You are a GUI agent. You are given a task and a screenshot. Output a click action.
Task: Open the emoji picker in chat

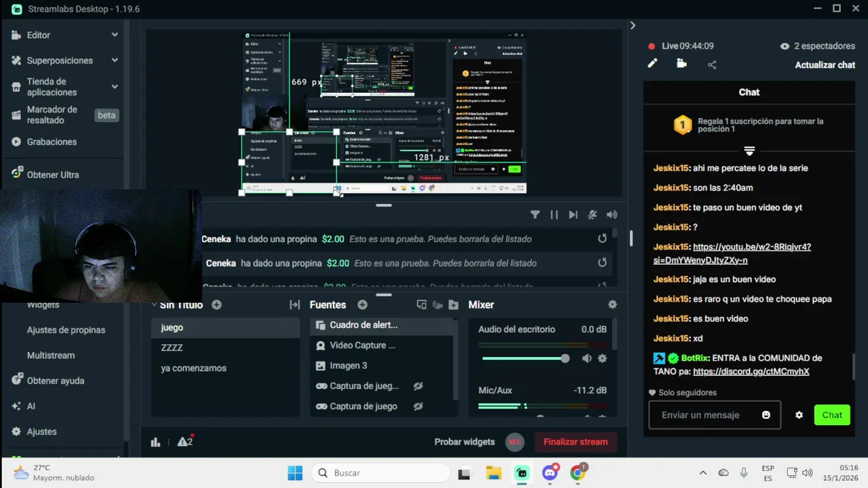[766, 415]
